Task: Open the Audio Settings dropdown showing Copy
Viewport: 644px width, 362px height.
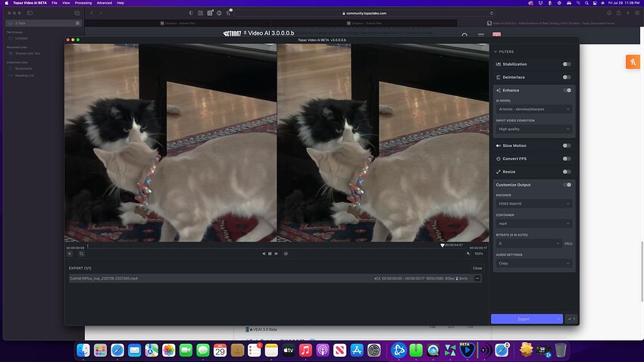Action: pyautogui.click(x=533, y=264)
